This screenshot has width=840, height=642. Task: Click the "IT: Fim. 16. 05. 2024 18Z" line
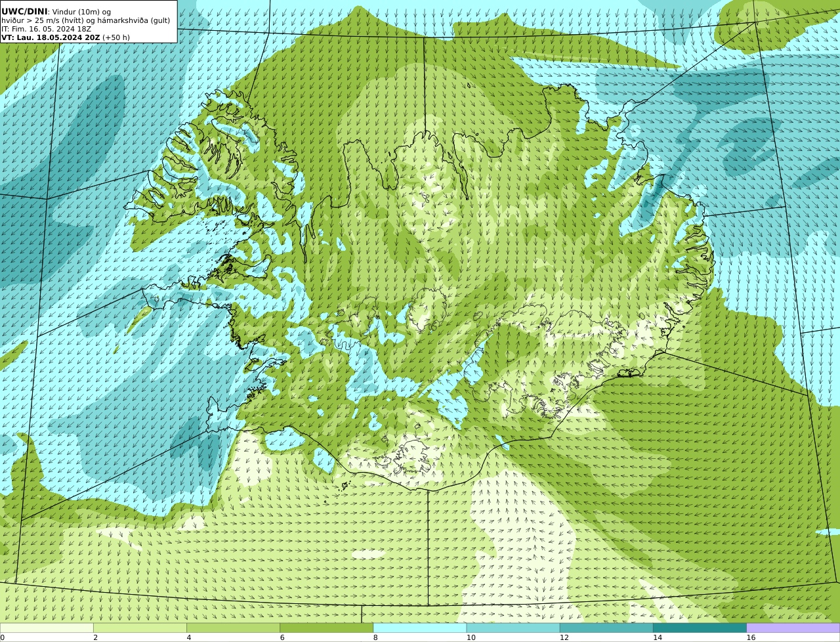coord(46,29)
